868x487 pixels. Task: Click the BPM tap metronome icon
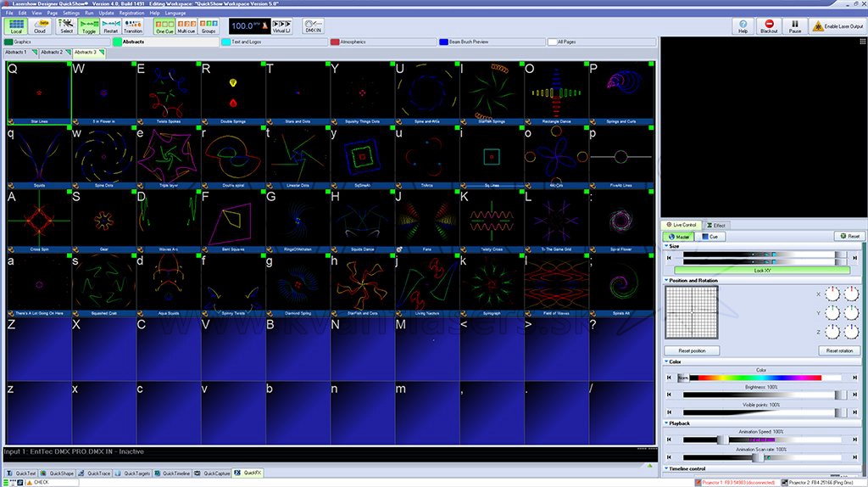[264, 25]
